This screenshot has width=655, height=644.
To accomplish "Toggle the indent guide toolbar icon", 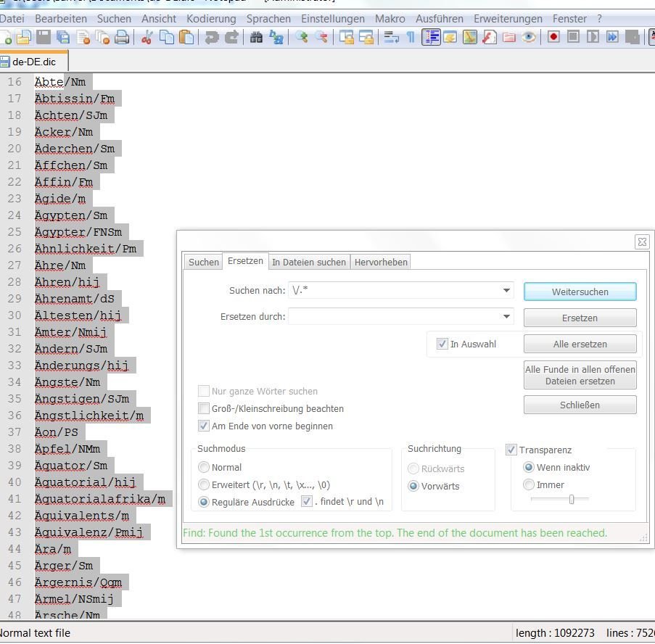I will 431,38.
